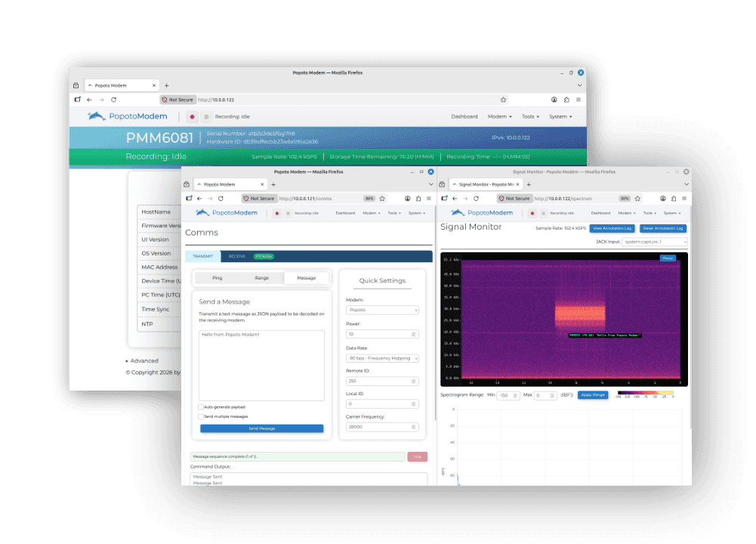The height and width of the screenshot is (544, 756).
Task: Open the list-all-tabs chevron in dashboard window
Action: 579,85
